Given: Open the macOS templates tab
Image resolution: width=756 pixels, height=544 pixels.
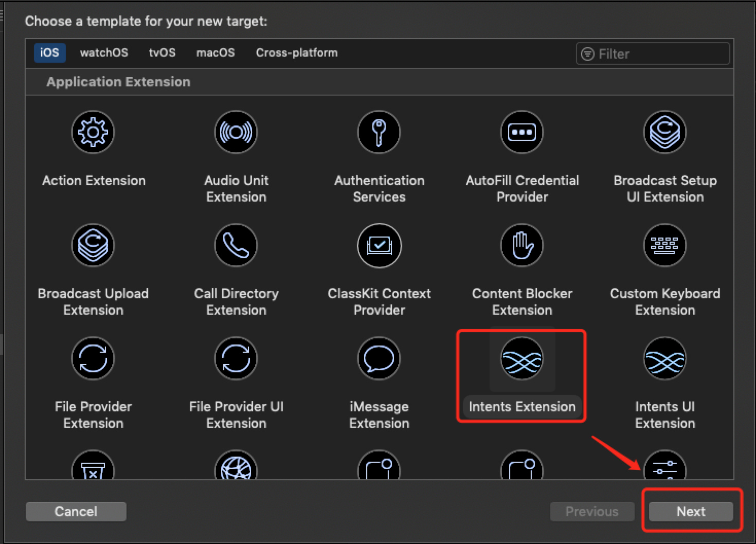Looking at the screenshot, I should [215, 52].
